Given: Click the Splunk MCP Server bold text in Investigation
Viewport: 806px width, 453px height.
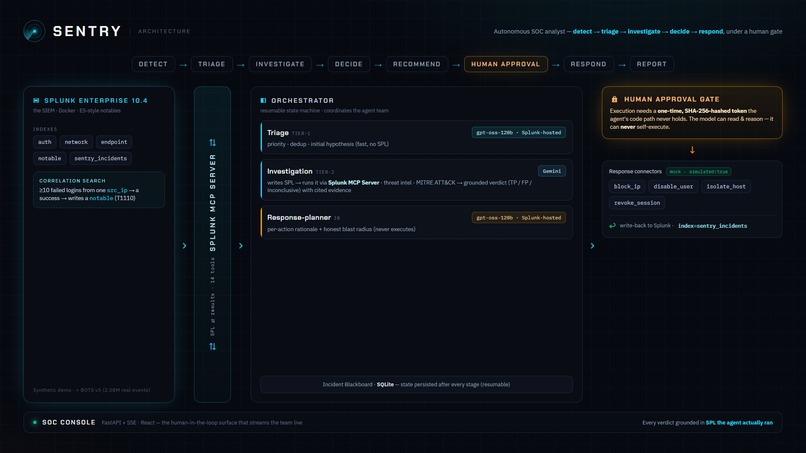Looking at the screenshot, I should coord(354,183).
